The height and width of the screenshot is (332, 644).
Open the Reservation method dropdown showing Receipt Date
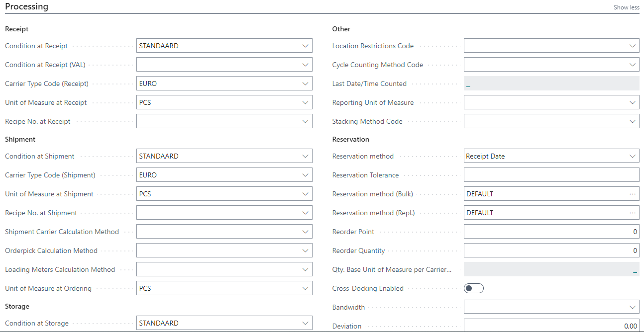click(633, 156)
